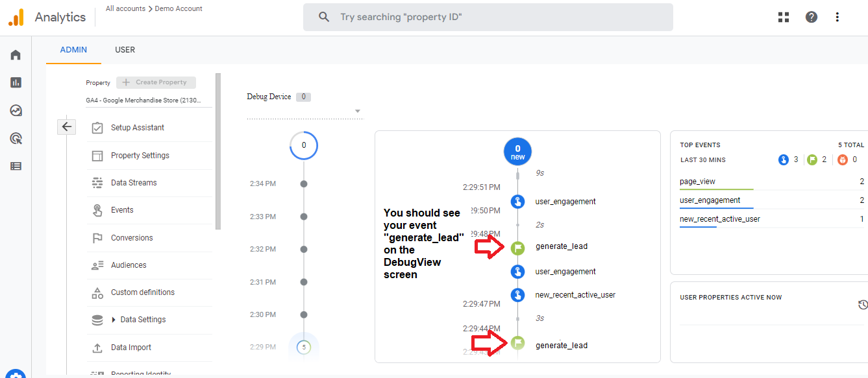Go to Home in left navigation
Image resolution: width=868 pixels, height=378 pixels.
(16, 55)
